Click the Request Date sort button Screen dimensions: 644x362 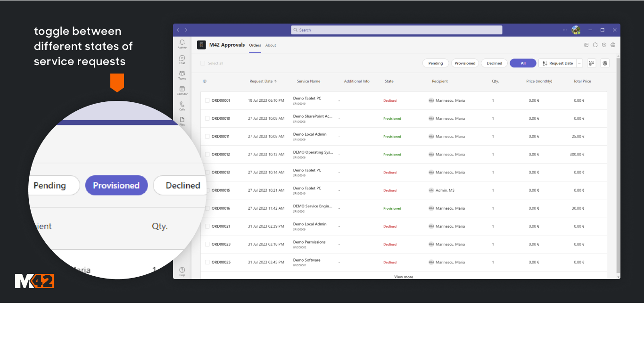(x=557, y=63)
